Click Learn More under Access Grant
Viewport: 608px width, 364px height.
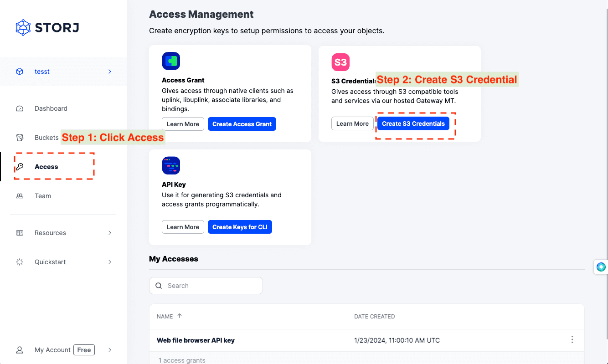coord(183,124)
